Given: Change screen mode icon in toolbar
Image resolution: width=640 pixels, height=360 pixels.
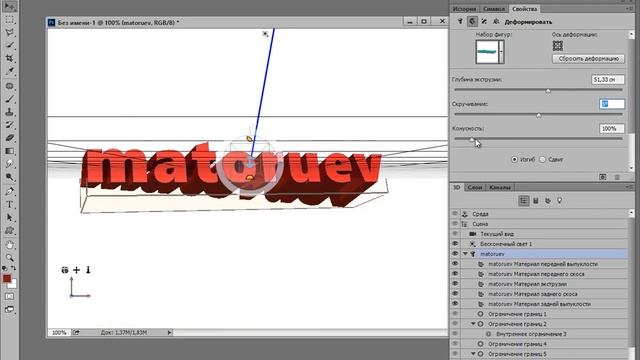Looking at the screenshot, I should click(x=9, y=309).
